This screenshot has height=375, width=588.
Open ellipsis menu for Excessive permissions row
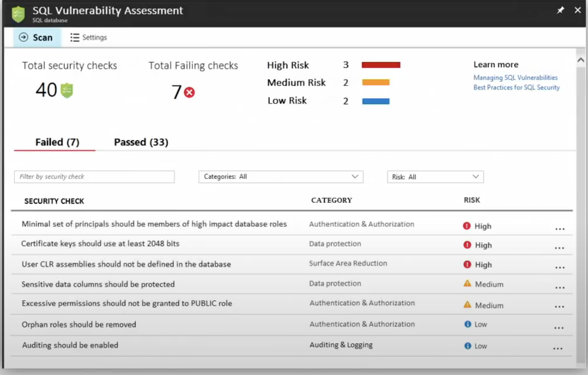coord(559,307)
